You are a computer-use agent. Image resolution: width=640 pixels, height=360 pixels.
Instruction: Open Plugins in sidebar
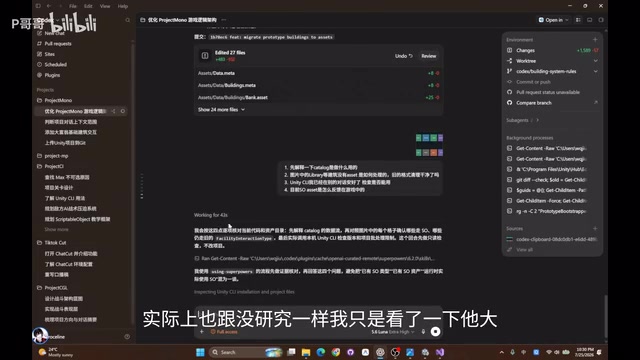(x=52, y=75)
